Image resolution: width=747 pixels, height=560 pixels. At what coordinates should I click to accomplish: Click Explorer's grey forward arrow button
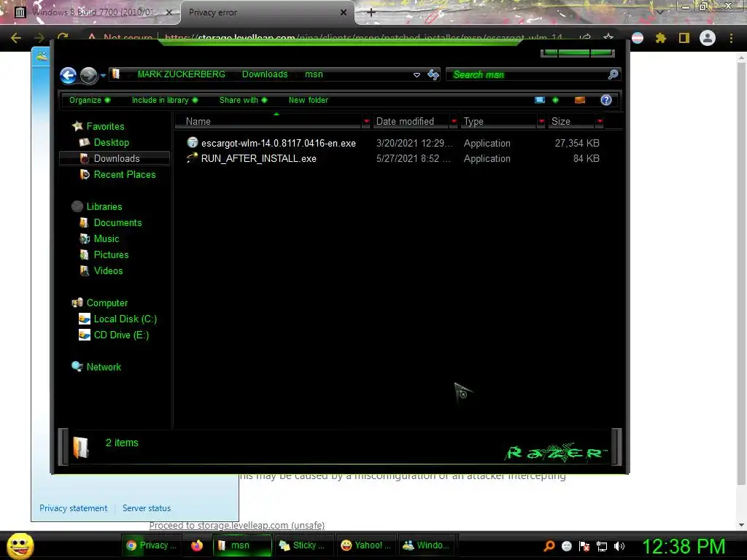(88, 75)
